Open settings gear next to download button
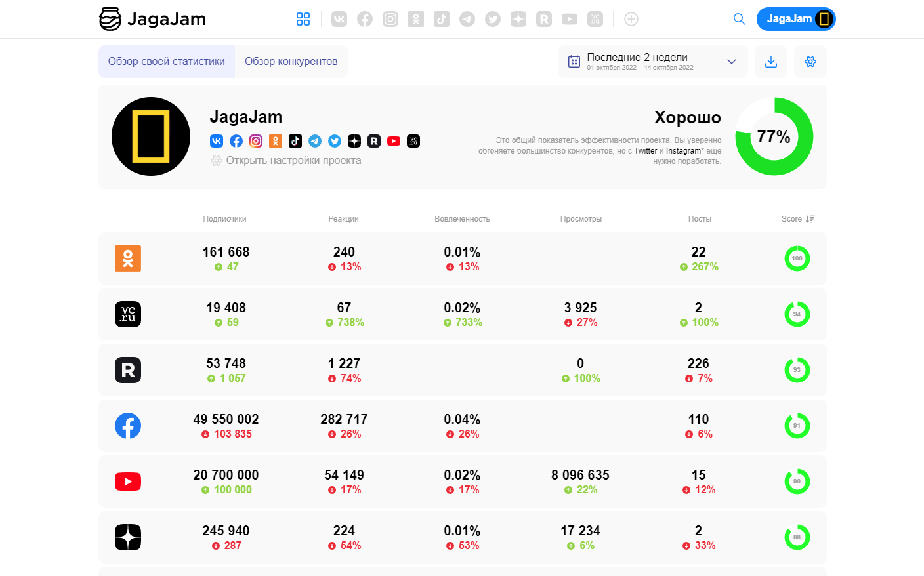This screenshot has width=924, height=576. [x=810, y=62]
